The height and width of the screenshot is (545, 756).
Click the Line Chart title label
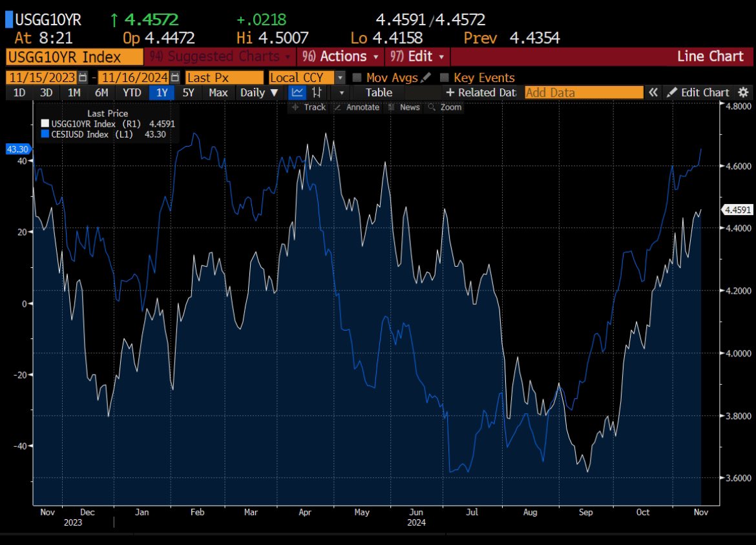tap(710, 56)
